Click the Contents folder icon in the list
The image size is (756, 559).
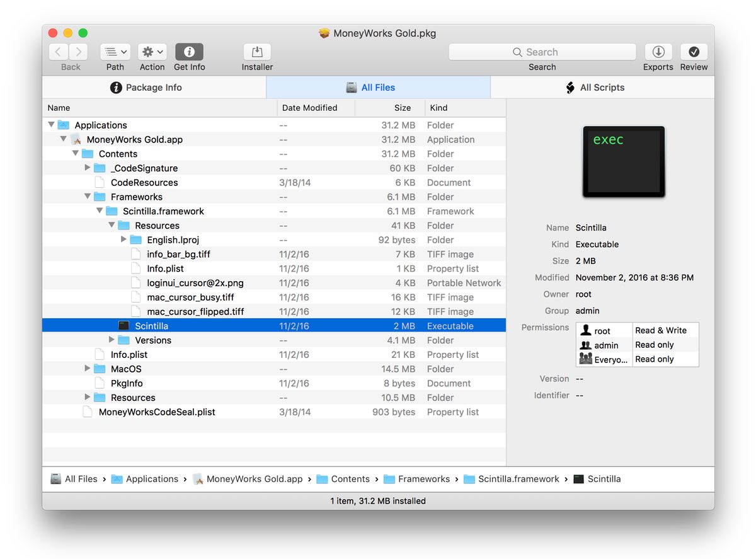pyautogui.click(x=88, y=154)
